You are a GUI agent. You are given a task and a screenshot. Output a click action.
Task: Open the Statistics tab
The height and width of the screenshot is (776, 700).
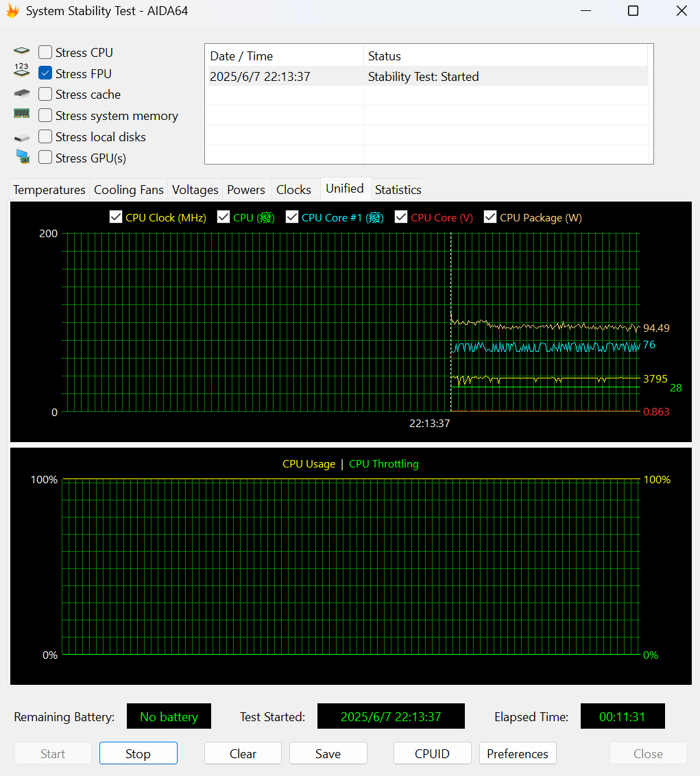(398, 190)
